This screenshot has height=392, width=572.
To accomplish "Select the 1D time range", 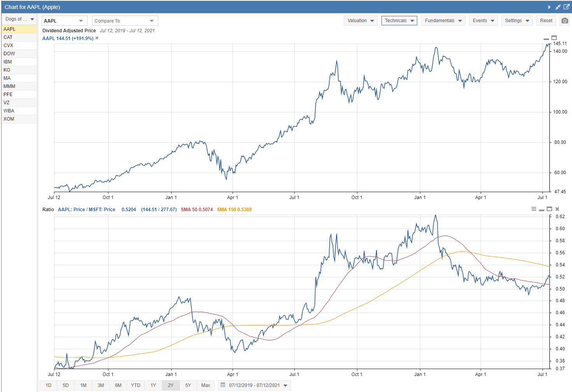I will pyautogui.click(x=49, y=385).
